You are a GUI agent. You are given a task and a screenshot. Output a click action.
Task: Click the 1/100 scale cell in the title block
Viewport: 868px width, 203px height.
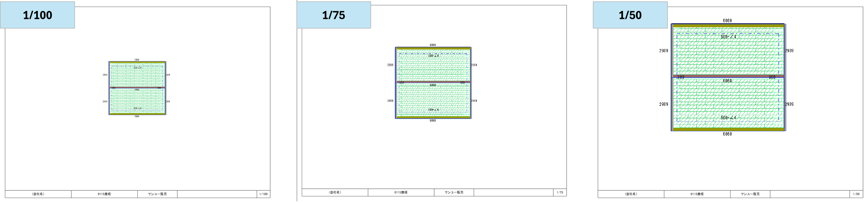pyautogui.click(x=263, y=194)
